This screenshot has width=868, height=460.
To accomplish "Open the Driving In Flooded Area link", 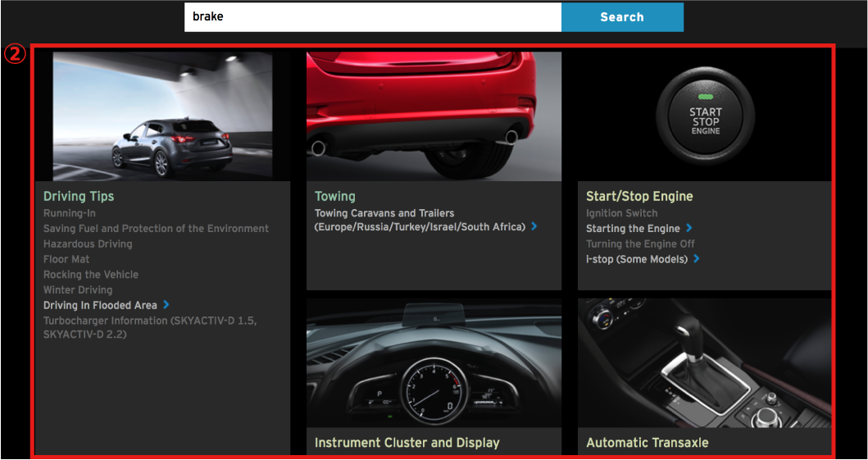I will coord(100,305).
